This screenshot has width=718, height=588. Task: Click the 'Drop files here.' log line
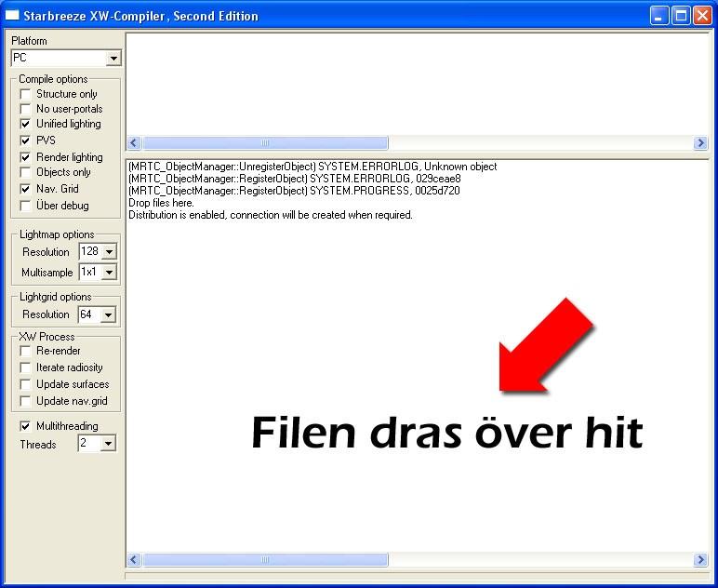pyautogui.click(x=161, y=203)
